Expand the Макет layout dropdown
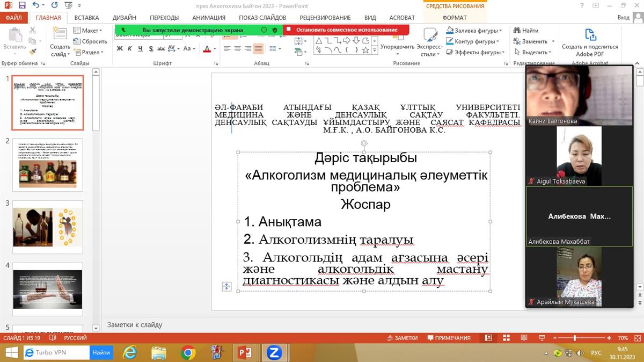 coord(88,31)
